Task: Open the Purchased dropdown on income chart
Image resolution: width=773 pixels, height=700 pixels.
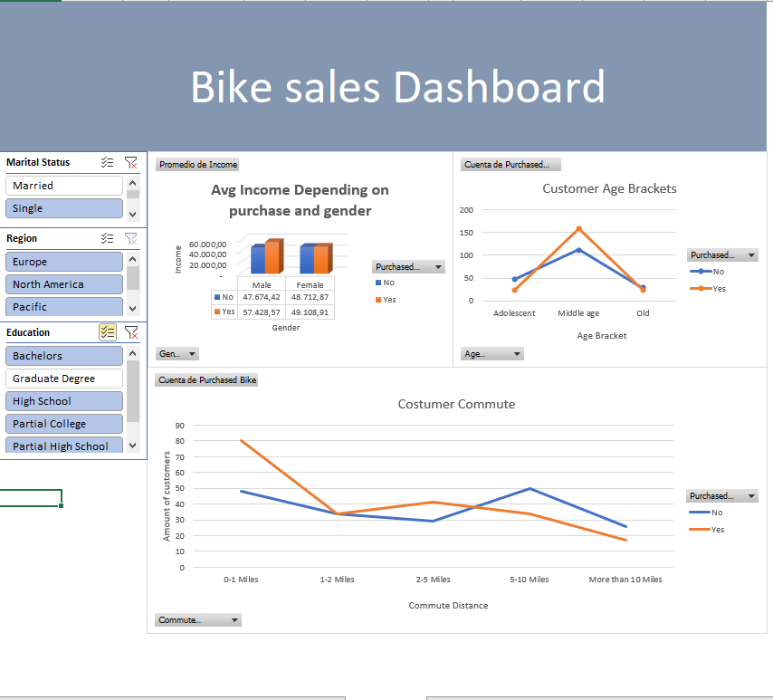Action: click(406, 266)
